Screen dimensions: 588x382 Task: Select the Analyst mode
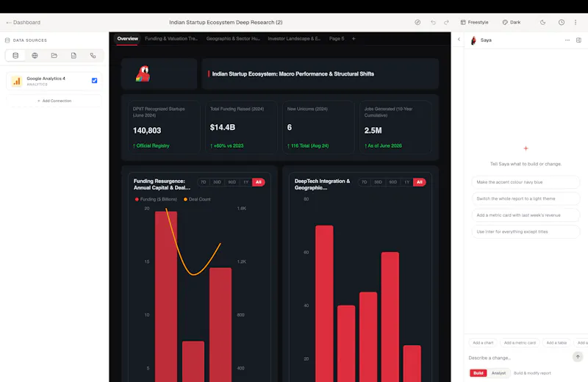(x=498, y=373)
